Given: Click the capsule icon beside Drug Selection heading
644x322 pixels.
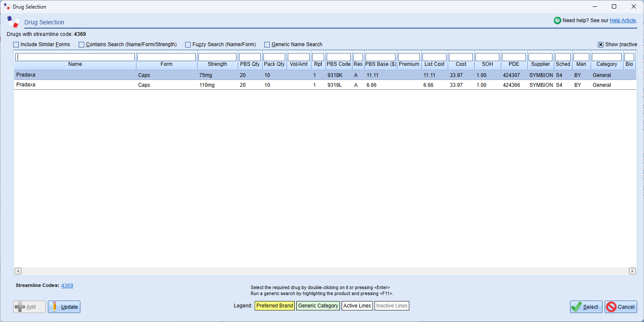Looking at the screenshot, I should pos(13,22).
